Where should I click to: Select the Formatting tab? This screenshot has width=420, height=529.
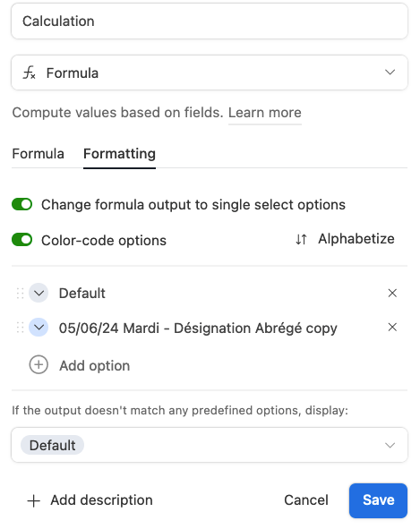tap(119, 154)
